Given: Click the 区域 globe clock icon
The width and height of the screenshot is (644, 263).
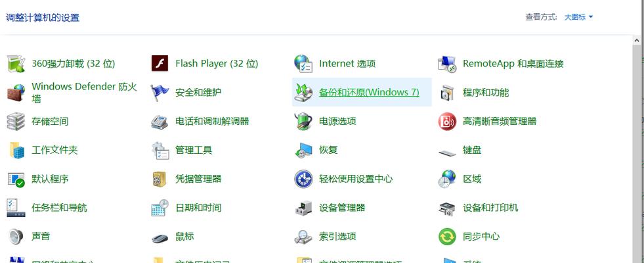Looking at the screenshot, I should pyautogui.click(x=447, y=179).
